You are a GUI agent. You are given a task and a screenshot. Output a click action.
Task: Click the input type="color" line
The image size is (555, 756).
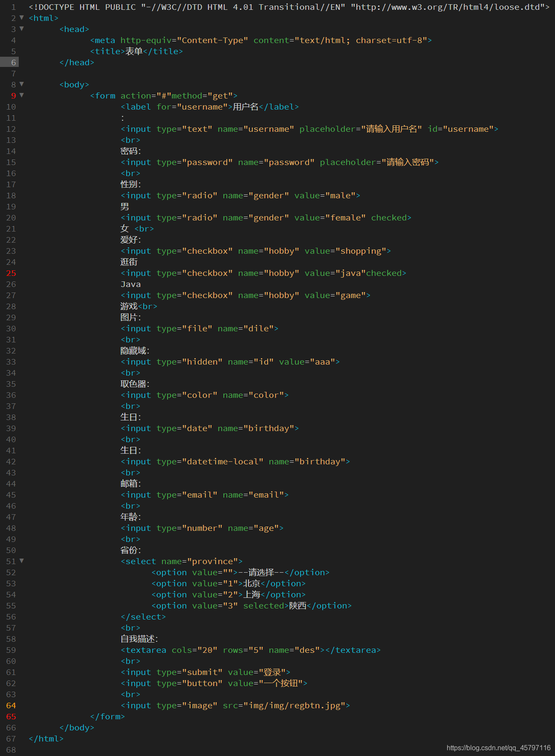[x=205, y=395]
